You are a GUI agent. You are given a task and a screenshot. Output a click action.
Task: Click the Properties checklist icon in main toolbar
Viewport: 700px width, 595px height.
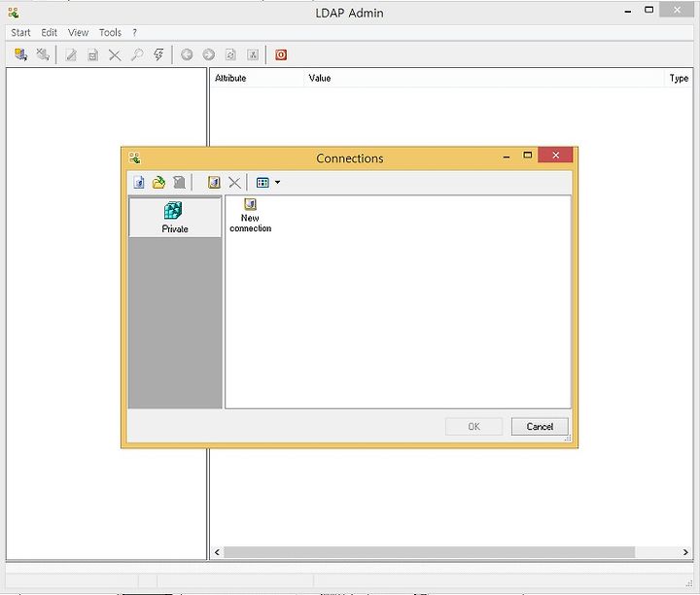pyautogui.click(x=93, y=54)
